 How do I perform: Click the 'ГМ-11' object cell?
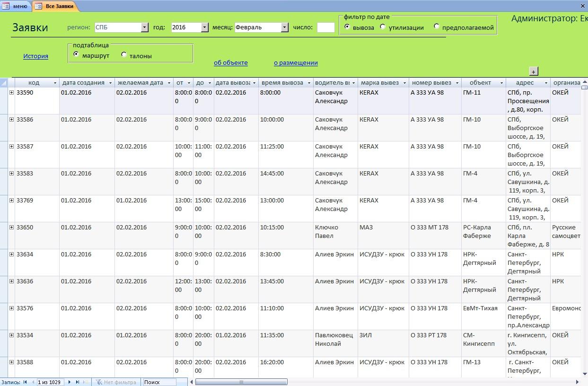tap(483, 101)
